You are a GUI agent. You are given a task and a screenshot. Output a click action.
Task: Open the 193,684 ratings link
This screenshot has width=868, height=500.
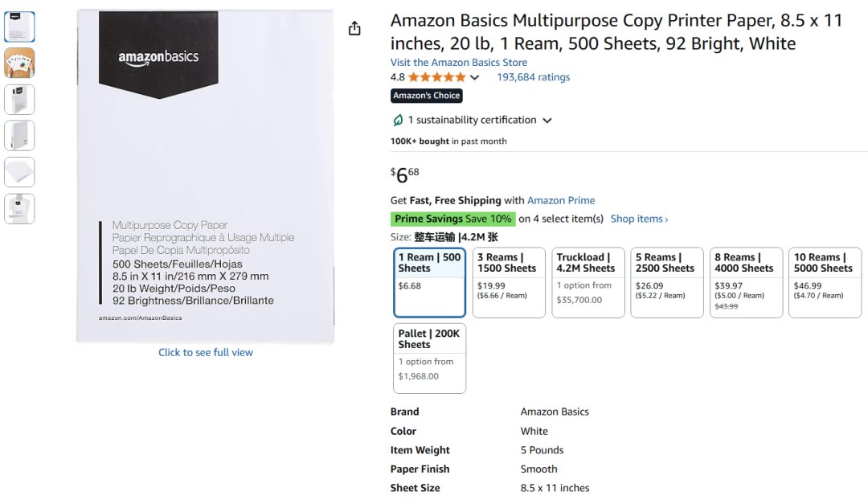(x=533, y=77)
